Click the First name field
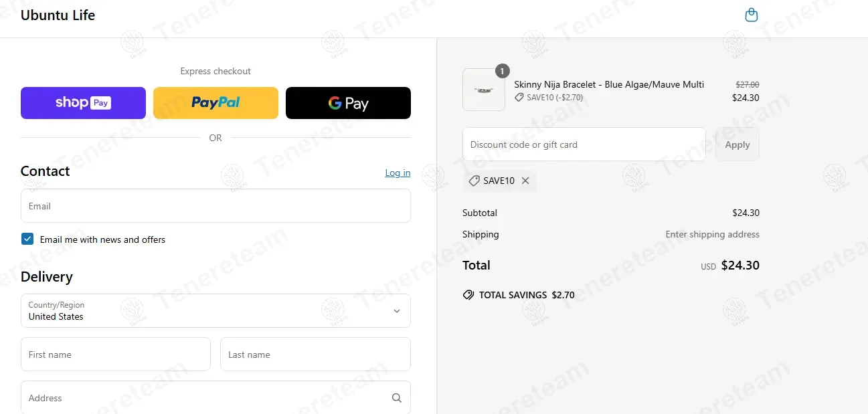Viewport: 868px width, 414px height. coord(116,354)
